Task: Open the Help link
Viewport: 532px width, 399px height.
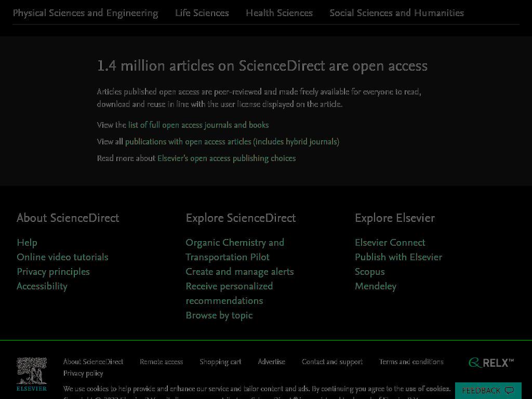Action: pyautogui.click(x=27, y=243)
